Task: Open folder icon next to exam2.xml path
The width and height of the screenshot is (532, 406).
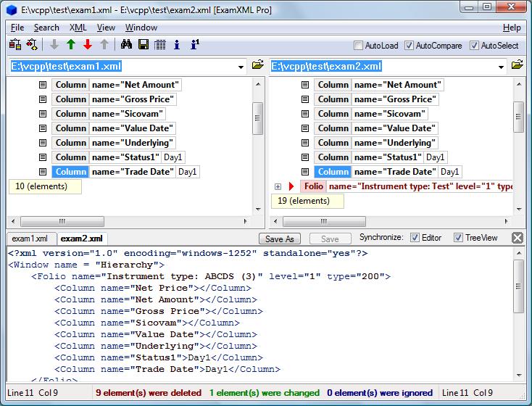Action: coord(518,66)
